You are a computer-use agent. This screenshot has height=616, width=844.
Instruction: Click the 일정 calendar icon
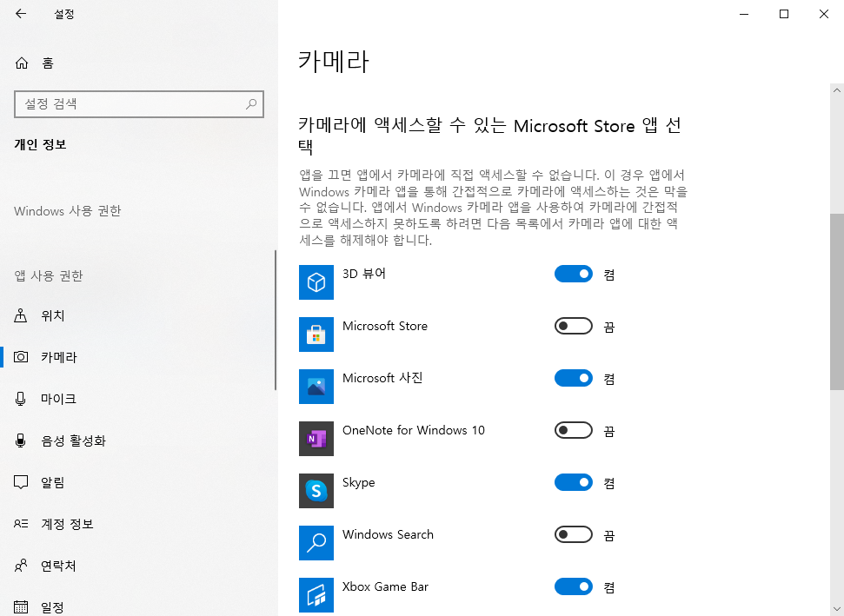[21, 607]
